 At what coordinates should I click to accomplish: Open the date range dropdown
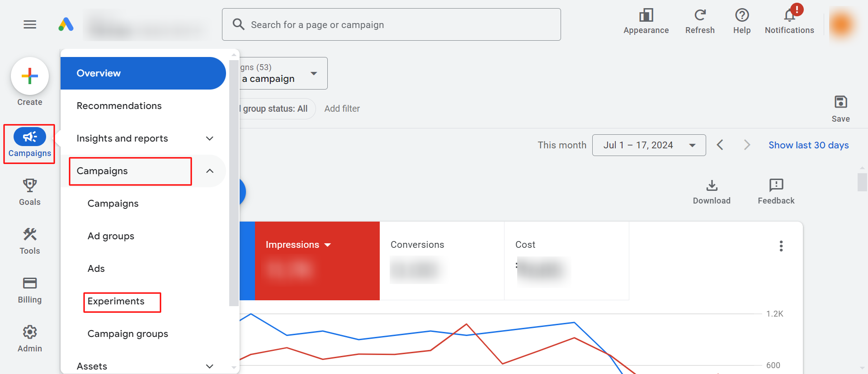click(x=649, y=145)
